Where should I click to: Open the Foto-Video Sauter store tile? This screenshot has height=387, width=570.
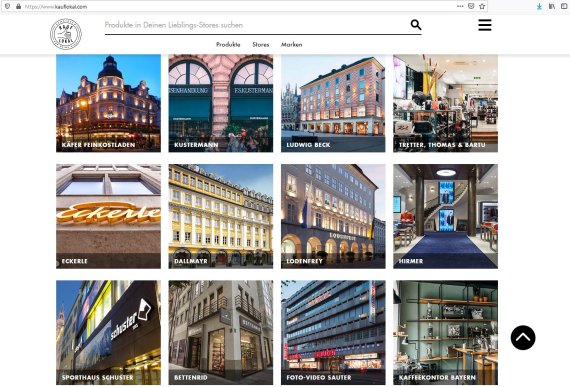coord(333,332)
